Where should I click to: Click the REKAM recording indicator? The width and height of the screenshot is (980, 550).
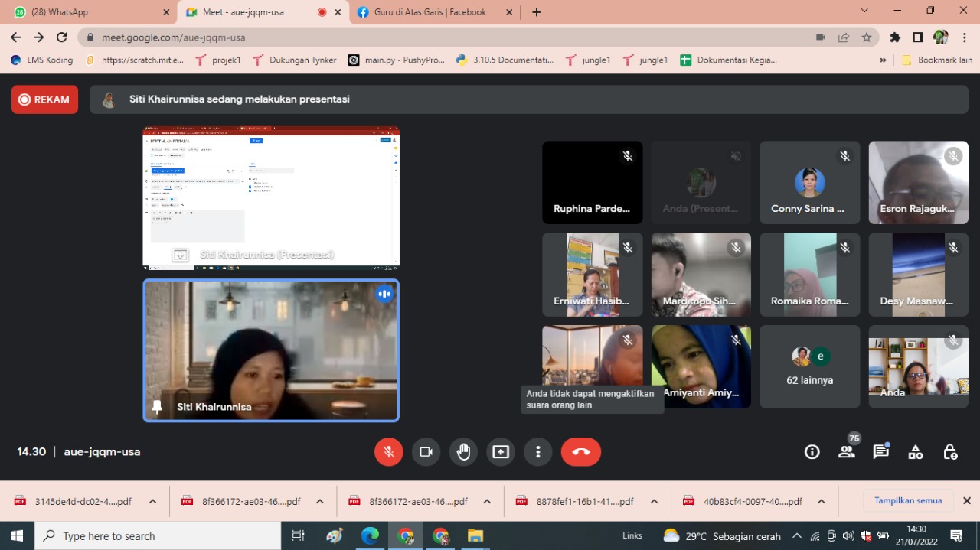tap(44, 99)
